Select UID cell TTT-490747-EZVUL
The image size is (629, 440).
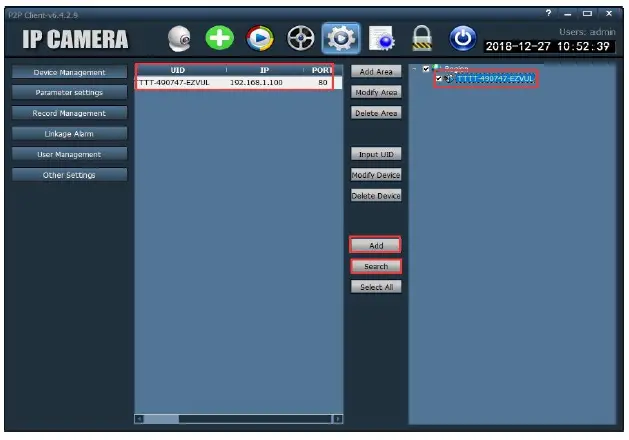[x=174, y=83]
